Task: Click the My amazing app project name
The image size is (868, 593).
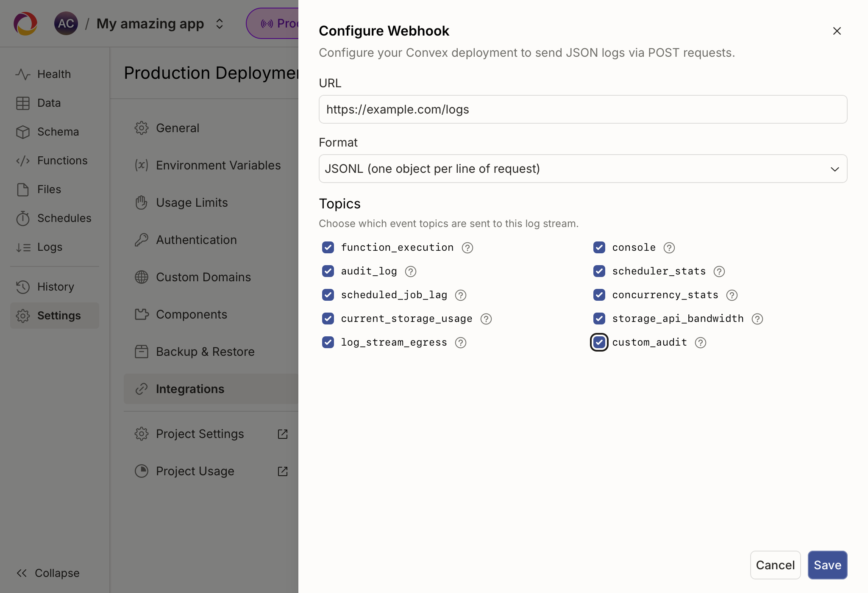Action: (x=150, y=24)
